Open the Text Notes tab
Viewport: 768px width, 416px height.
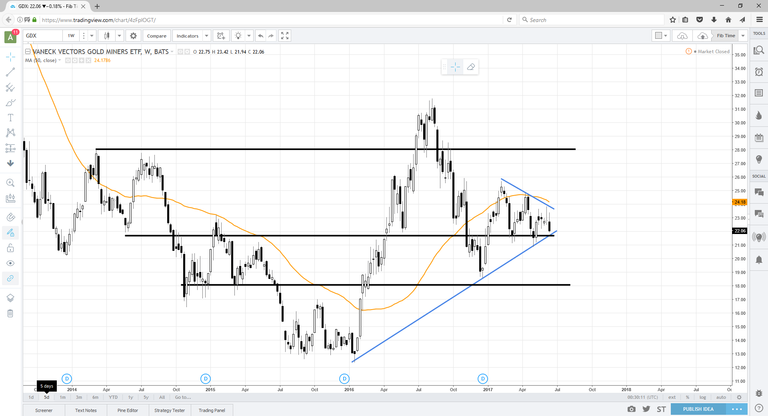point(86,410)
